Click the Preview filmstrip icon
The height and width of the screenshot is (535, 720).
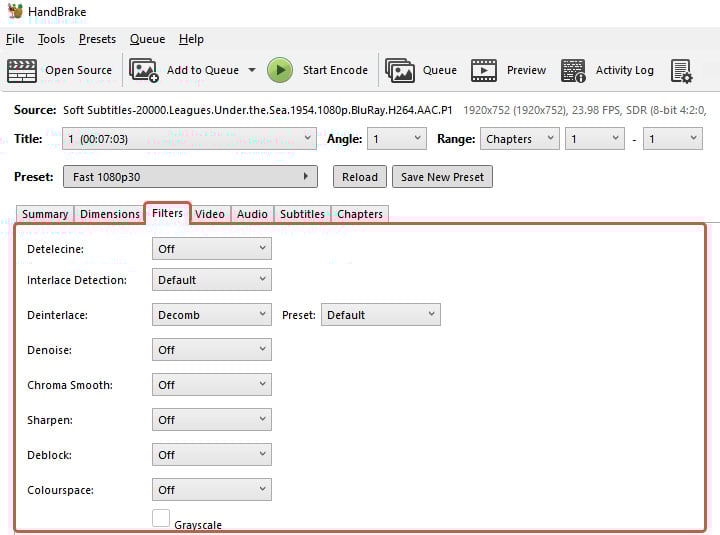coord(484,70)
